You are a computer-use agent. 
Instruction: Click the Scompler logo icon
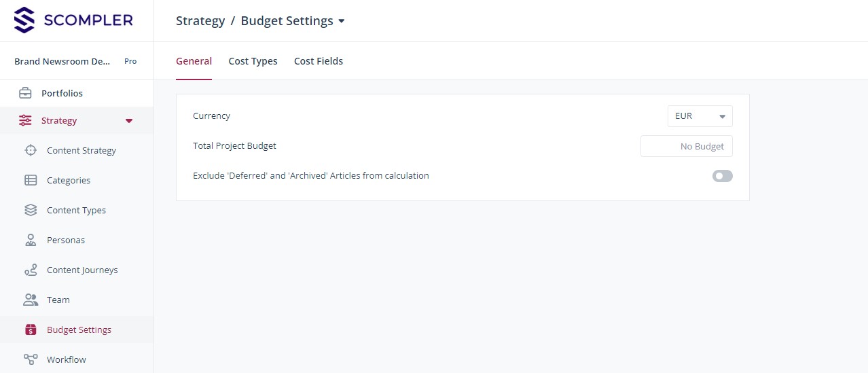point(24,20)
